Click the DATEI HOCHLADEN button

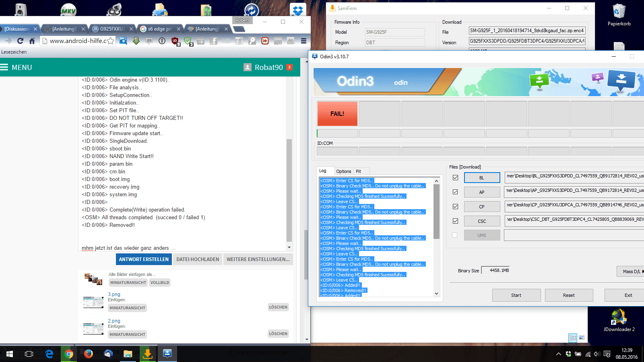(x=198, y=259)
